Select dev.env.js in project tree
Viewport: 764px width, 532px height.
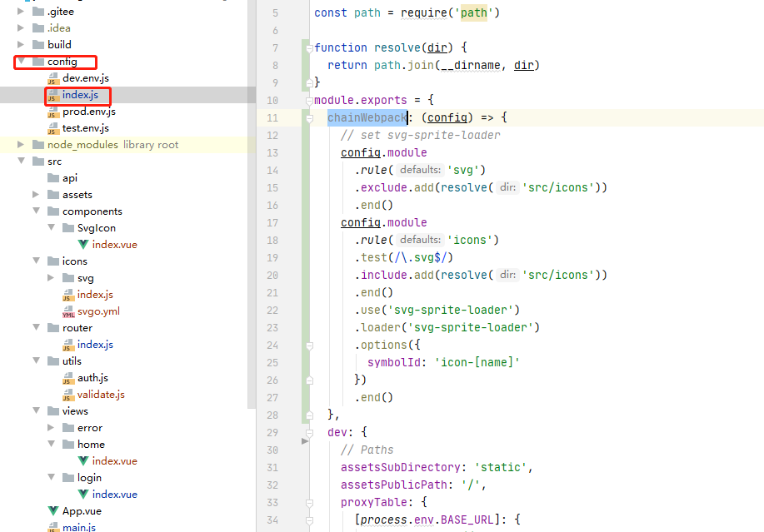coord(86,78)
